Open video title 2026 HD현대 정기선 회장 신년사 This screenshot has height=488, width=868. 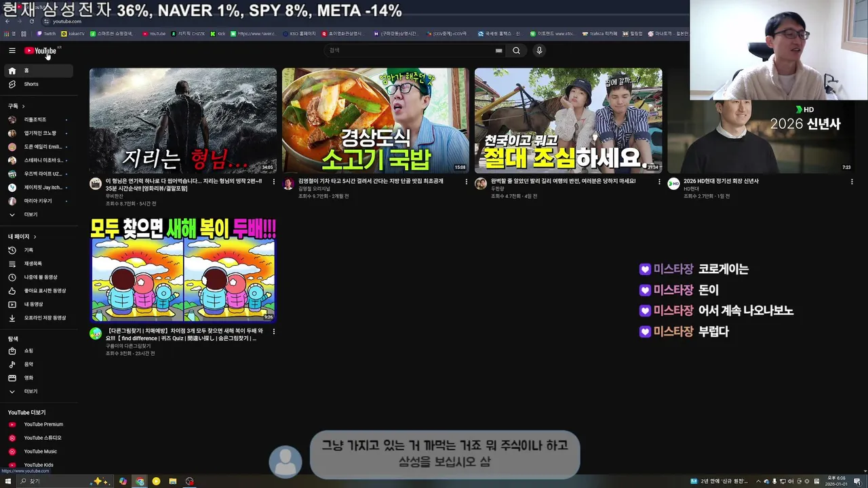721,181
